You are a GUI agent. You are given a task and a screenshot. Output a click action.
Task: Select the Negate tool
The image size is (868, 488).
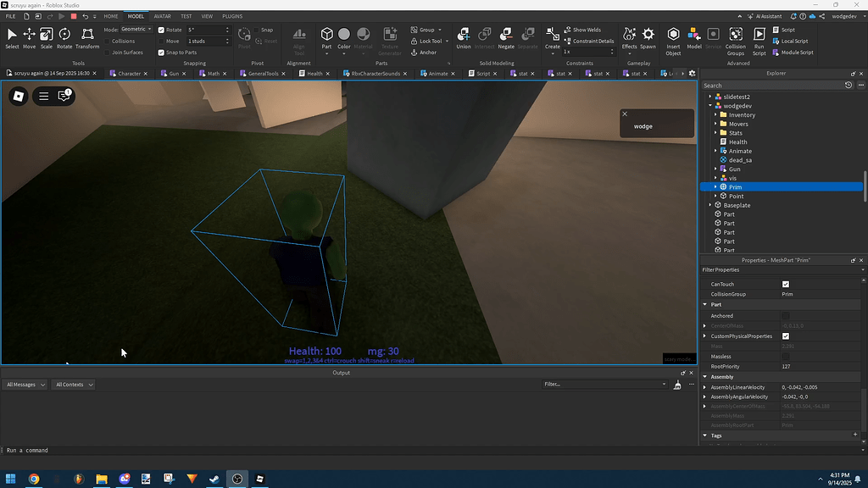pyautogui.click(x=506, y=34)
